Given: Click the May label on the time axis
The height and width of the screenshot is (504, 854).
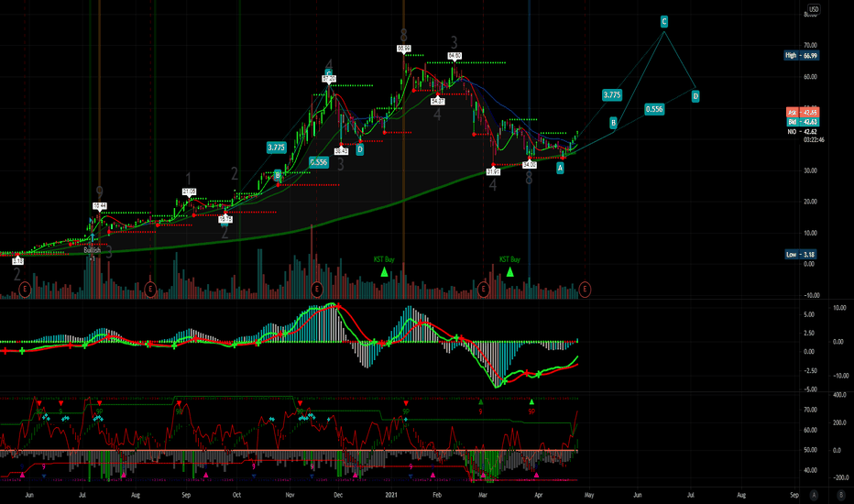Looking at the screenshot, I should click(x=589, y=495).
